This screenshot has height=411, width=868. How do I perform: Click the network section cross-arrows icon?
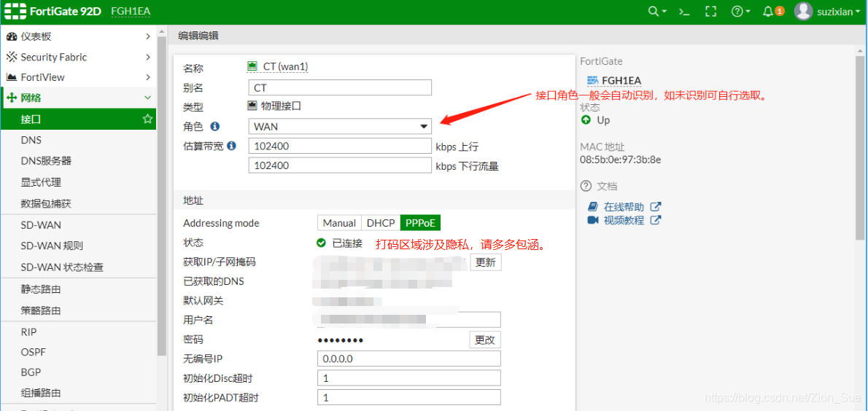pos(11,98)
